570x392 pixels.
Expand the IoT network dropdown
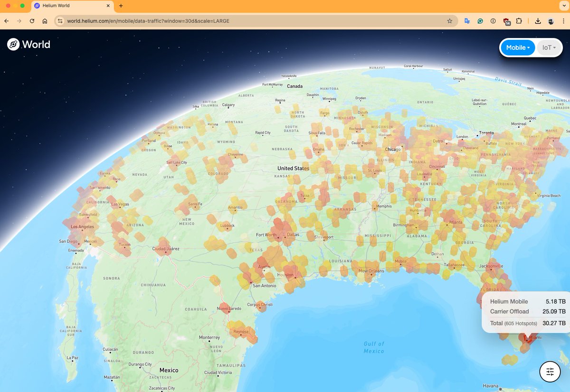pyautogui.click(x=549, y=47)
